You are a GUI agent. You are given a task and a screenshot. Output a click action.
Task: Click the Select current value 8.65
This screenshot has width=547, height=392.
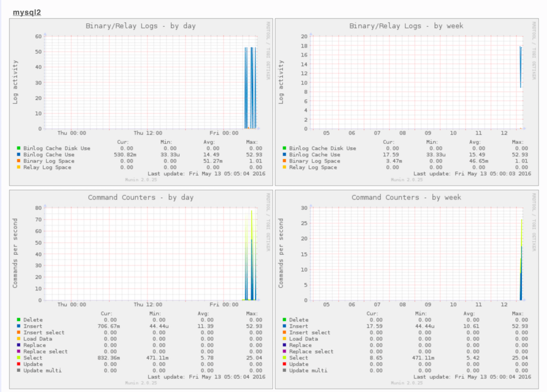[x=376, y=358]
